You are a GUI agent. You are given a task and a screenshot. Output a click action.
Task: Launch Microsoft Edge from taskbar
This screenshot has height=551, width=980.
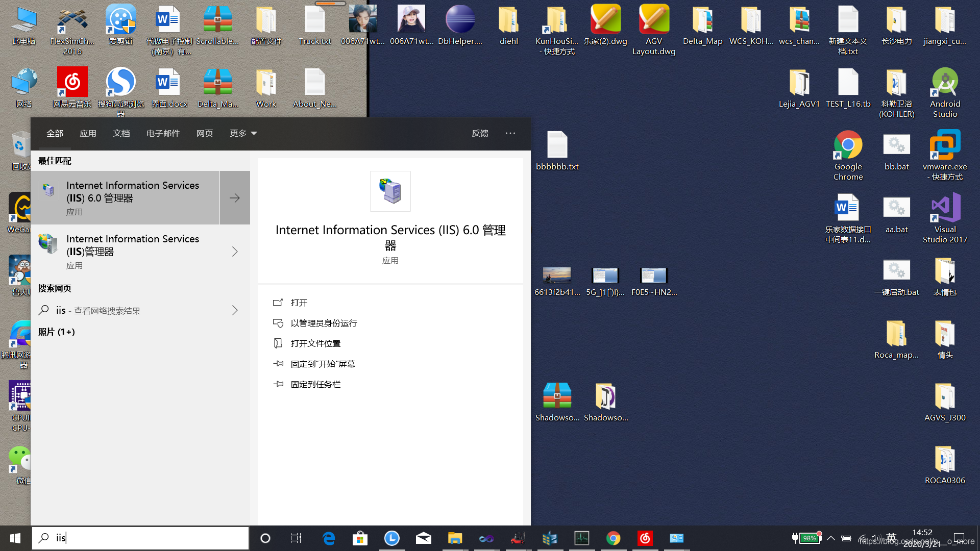pos(329,538)
